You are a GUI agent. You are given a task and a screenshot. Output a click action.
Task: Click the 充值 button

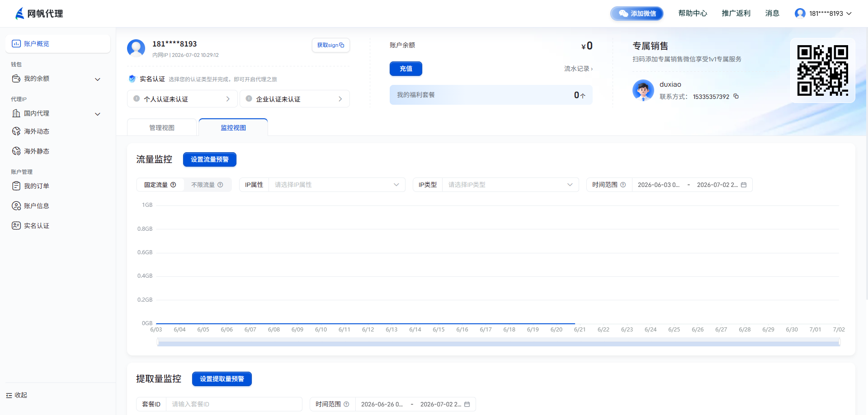(x=406, y=69)
